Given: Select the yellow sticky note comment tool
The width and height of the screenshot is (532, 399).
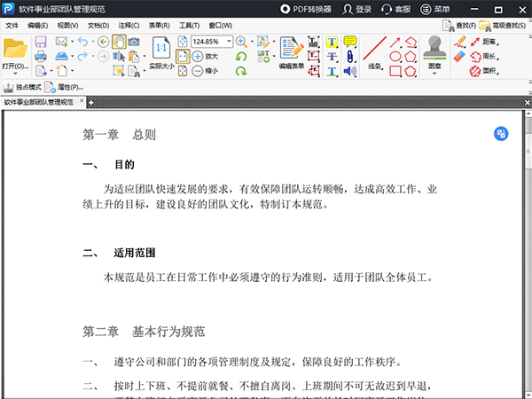Looking at the screenshot, I should [x=349, y=42].
